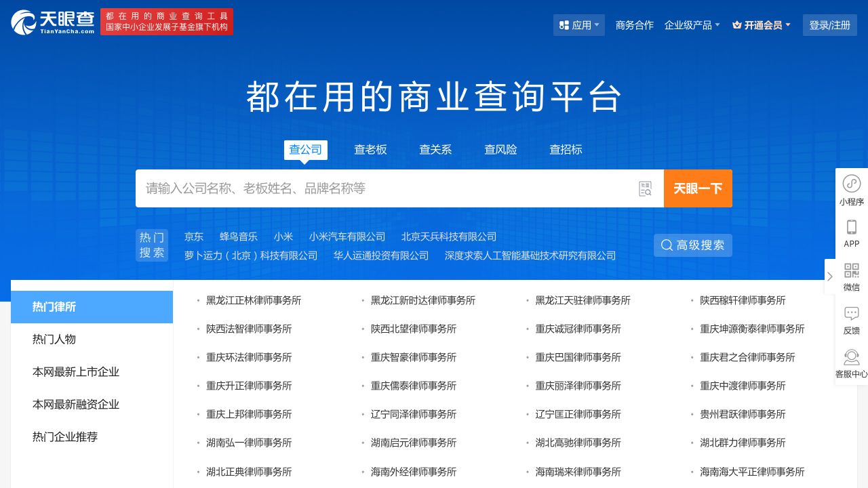Click the 登录/注册 login button
Image resolution: width=868 pixels, height=488 pixels.
[829, 25]
